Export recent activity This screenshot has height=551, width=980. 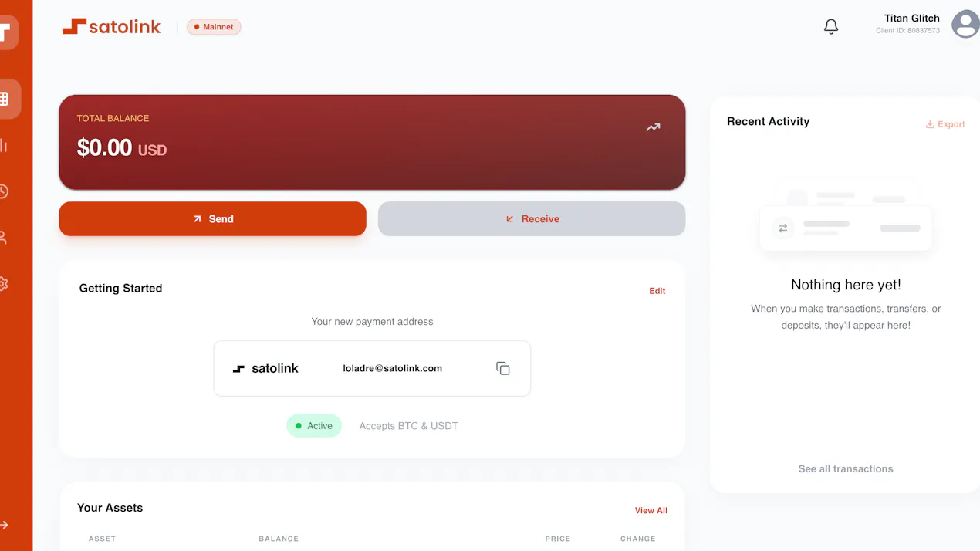945,124
